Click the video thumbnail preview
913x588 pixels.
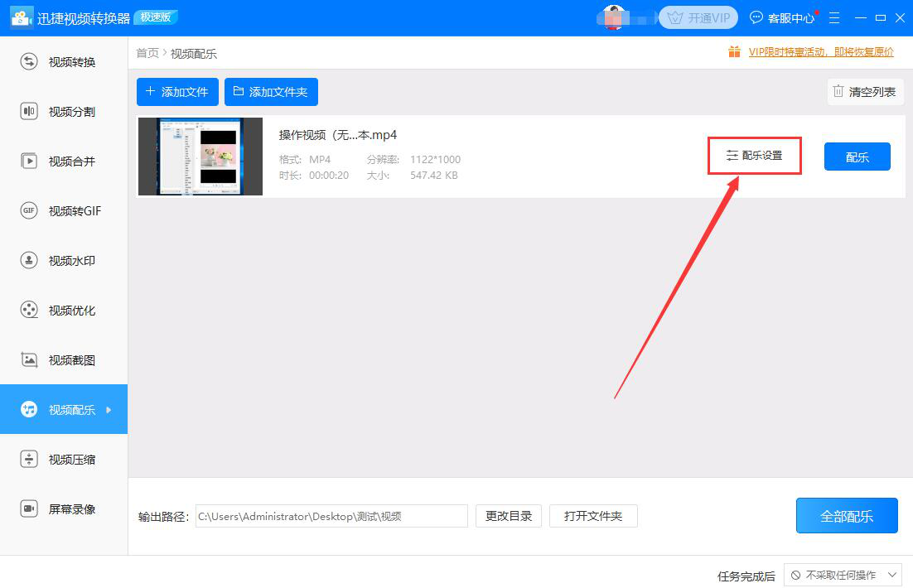pos(200,157)
